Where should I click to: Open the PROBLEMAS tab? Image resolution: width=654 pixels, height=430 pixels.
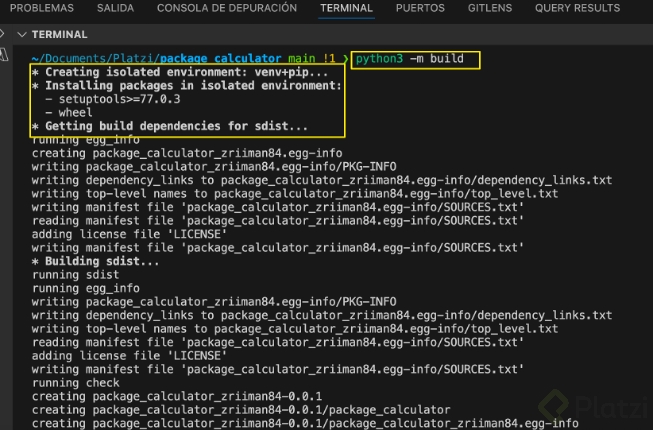point(42,8)
